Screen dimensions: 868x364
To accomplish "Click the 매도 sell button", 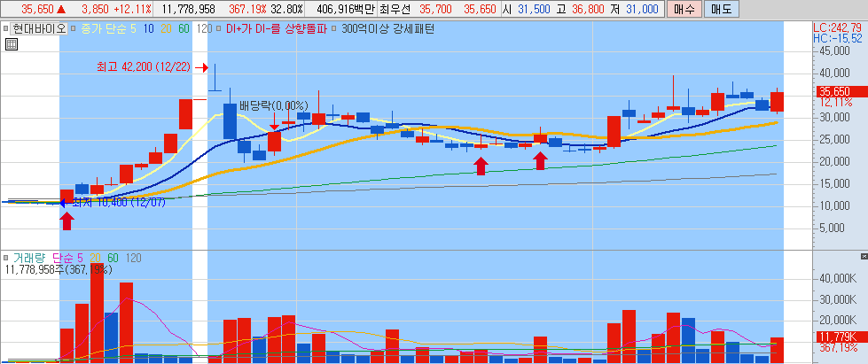I will point(720,10).
